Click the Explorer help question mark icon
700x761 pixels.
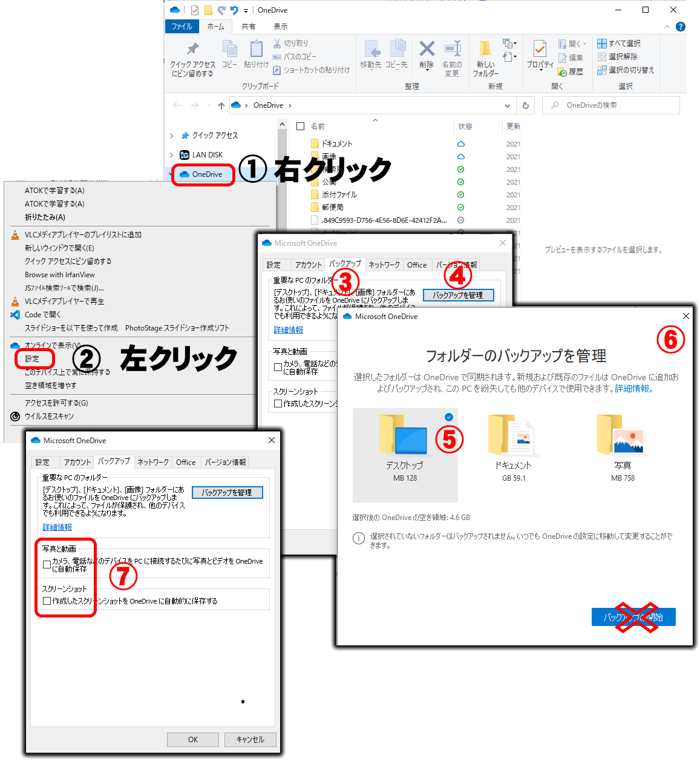point(681,27)
